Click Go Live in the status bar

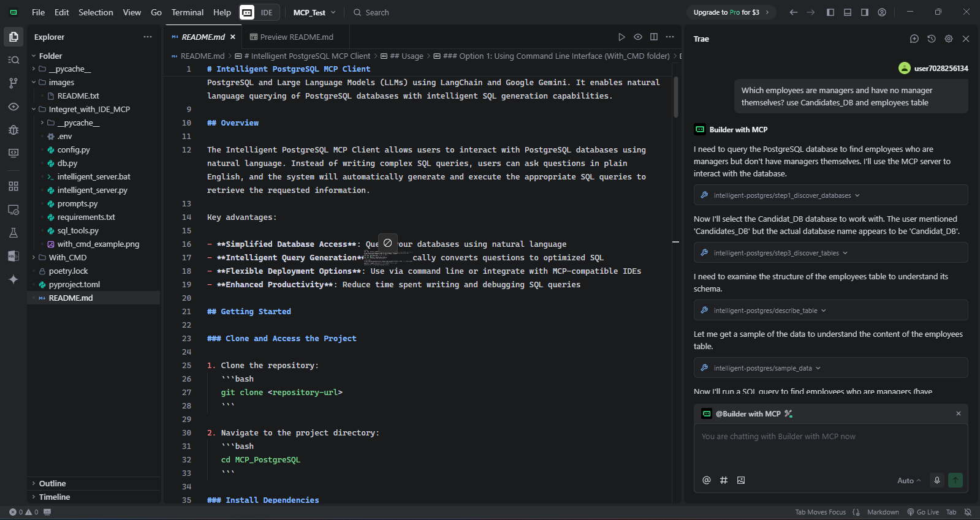coord(923,512)
